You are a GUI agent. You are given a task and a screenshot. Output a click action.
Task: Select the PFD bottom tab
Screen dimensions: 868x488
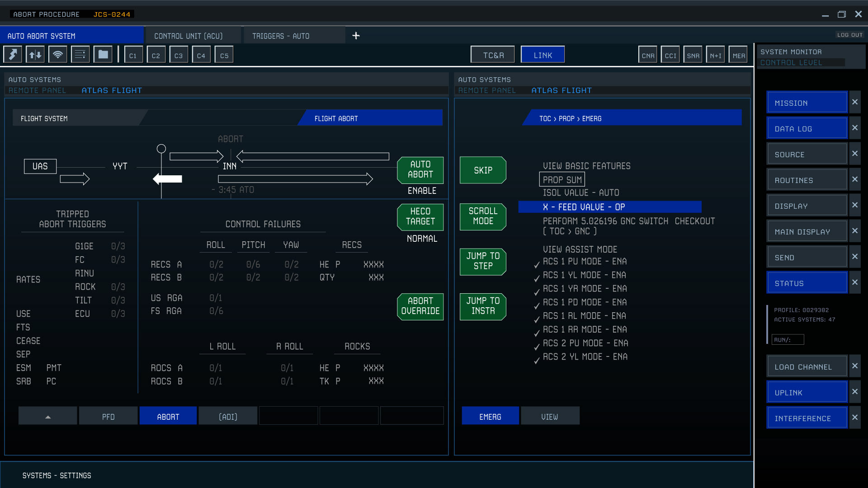tap(108, 417)
